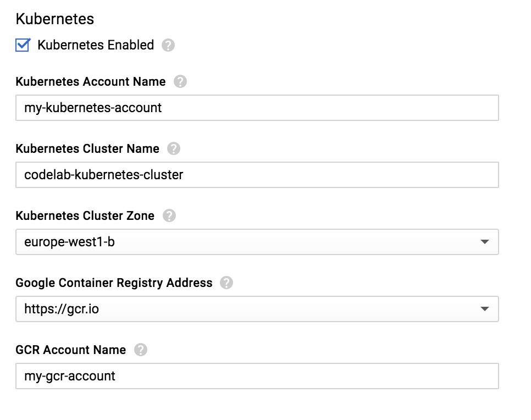Viewport: 531px width, 420px height.
Task: Click help for Google Container Registry Address
Action: click(x=226, y=283)
